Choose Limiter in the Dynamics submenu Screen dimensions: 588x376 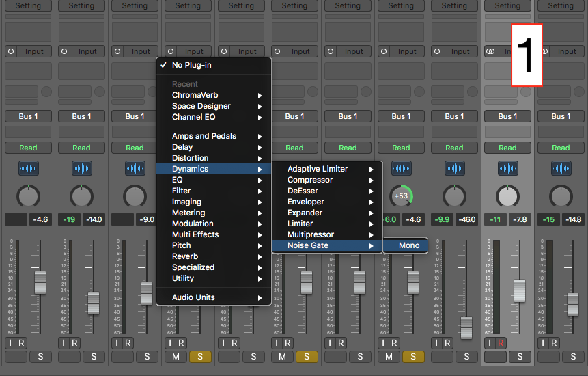click(x=327, y=224)
